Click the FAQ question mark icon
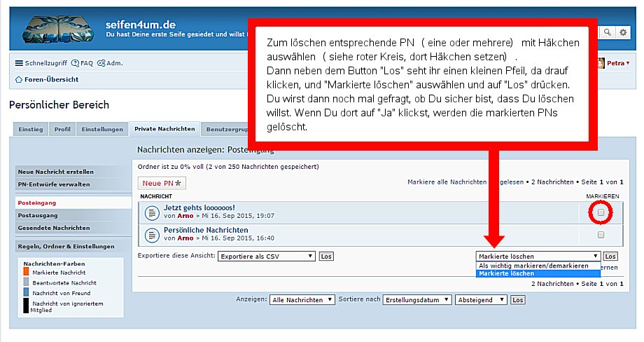 [x=75, y=63]
